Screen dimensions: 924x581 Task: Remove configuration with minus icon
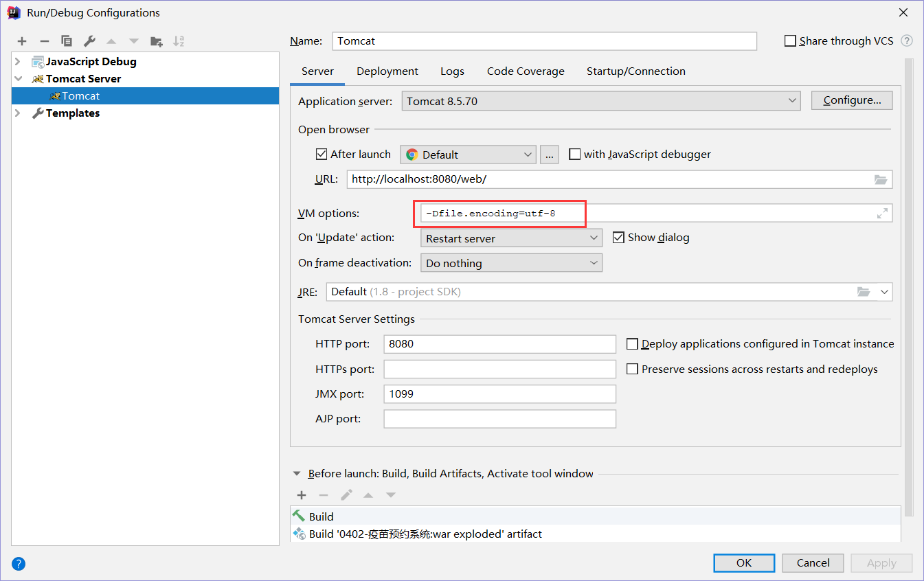44,41
